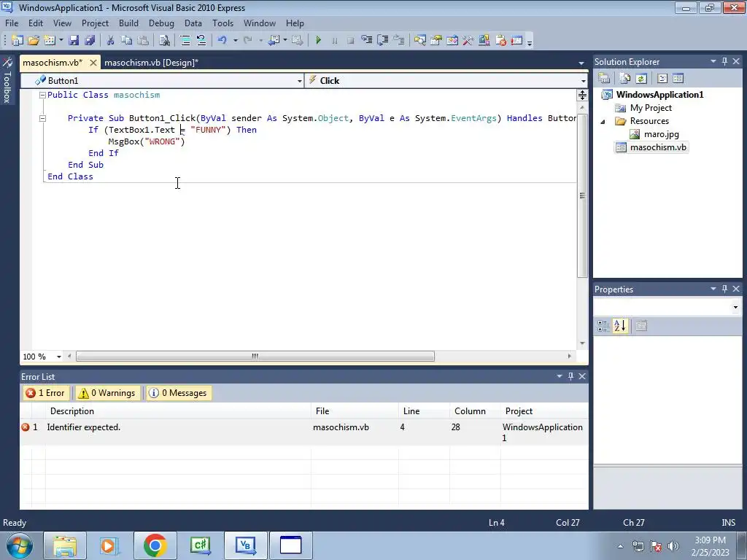Viewport: 747px width, 560px height.
Task: Open Solution Explorer window position dropdown
Action: [713, 61]
